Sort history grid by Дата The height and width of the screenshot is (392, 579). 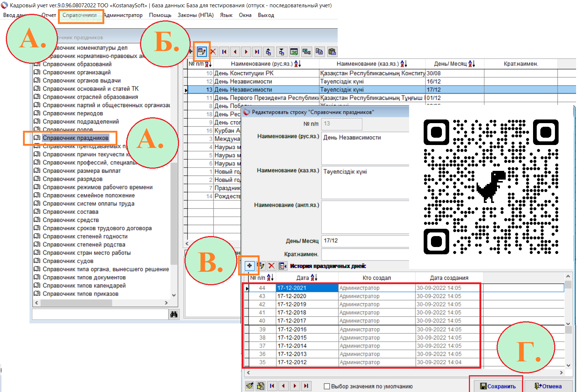(314, 278)
